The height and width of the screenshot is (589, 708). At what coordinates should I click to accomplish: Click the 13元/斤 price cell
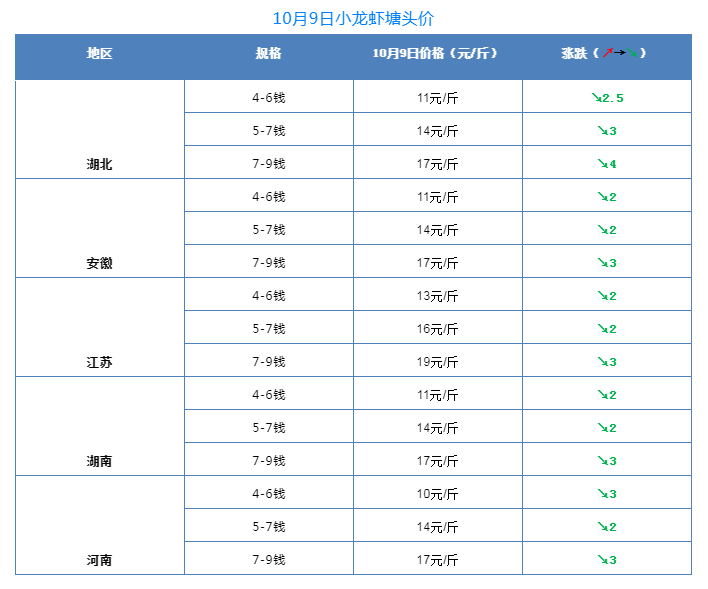[437, 296]
